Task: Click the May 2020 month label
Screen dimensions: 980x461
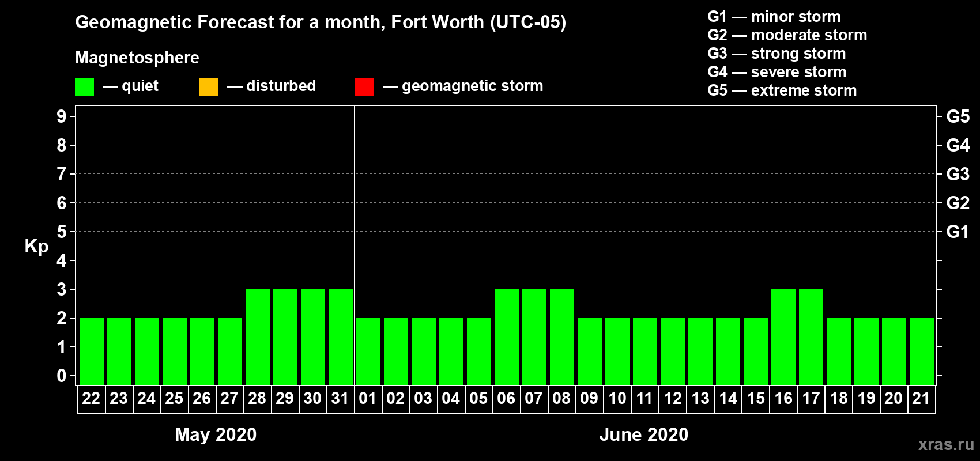Action: point(216,434)
